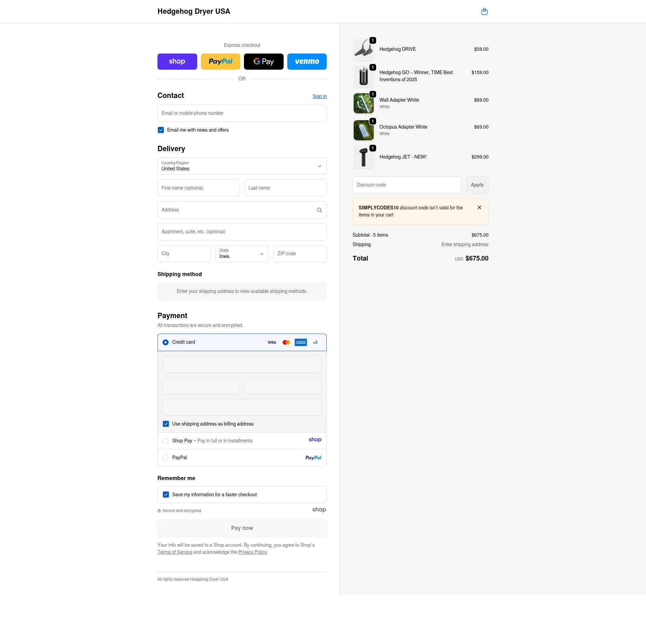Viewport: 646px width, 644px height.
Task: Click the PayPal express checkout button
Action: click(220, 61)
